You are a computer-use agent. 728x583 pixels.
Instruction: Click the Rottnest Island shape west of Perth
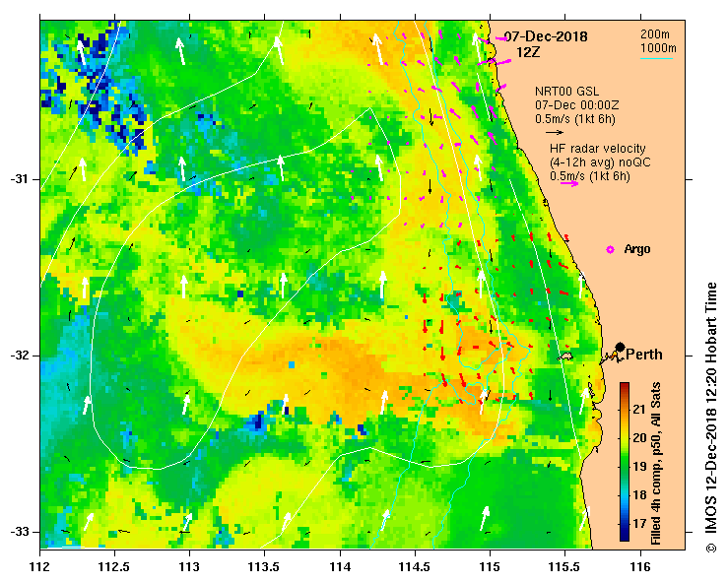(x=565, y=356)
